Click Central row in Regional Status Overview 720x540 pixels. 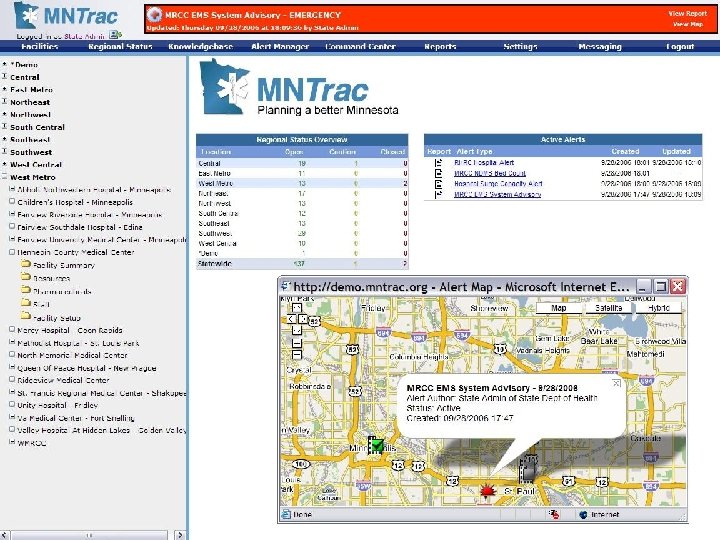point(302,163)
